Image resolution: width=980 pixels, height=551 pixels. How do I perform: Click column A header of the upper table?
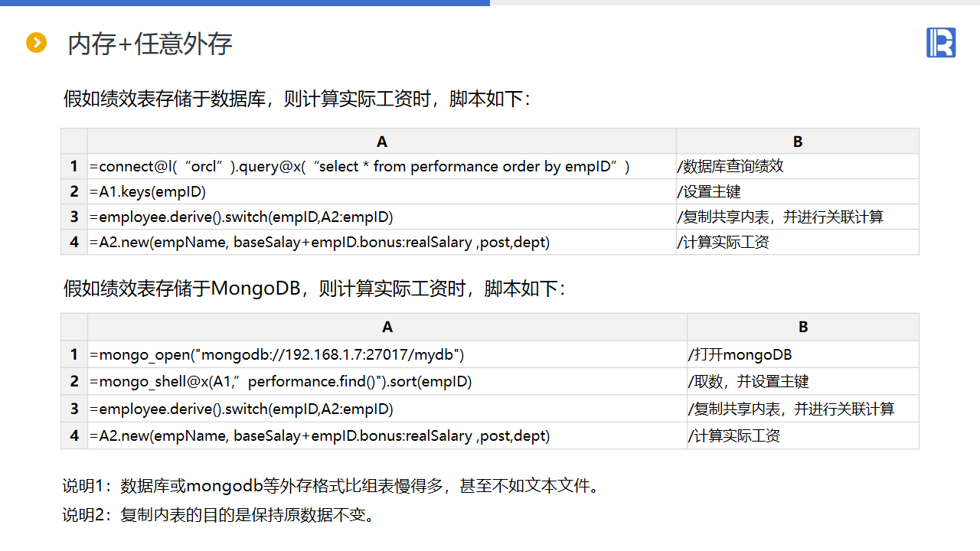coord(381,142)
